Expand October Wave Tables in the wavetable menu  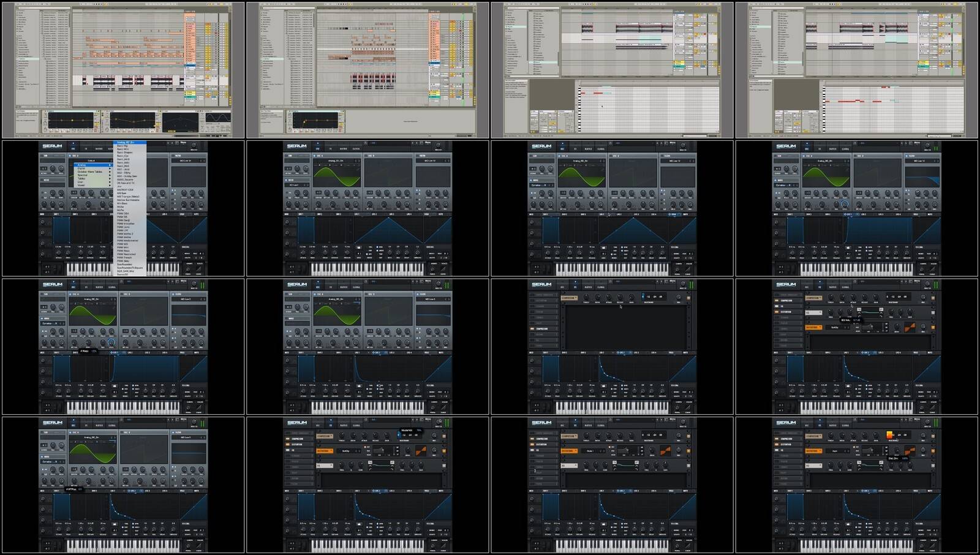(x=93, y=172)
